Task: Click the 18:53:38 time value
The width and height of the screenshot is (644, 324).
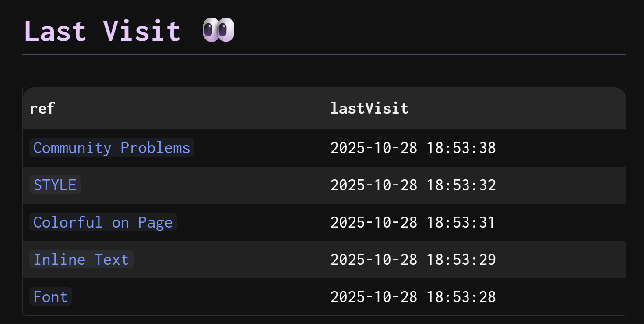Action: pyautogui.click(x=461, y=148)
